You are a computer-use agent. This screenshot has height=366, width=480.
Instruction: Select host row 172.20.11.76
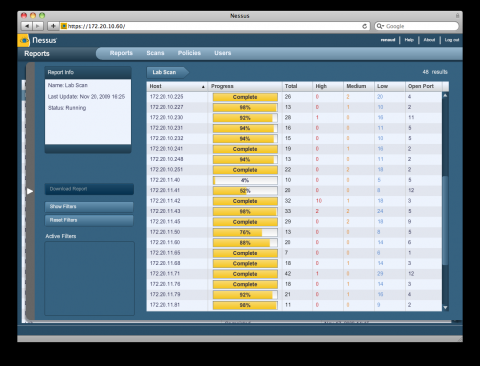pos(294,284)
